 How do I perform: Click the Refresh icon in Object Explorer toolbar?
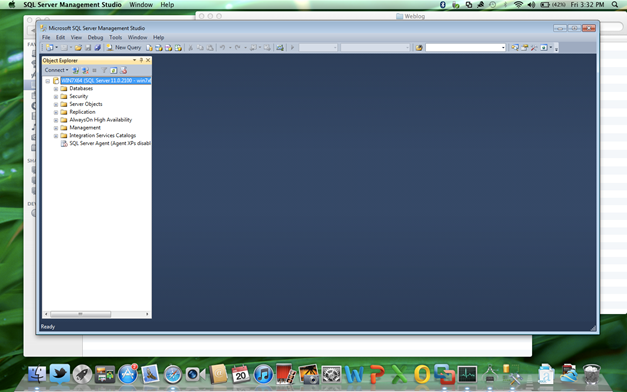[x=114, y=70]
